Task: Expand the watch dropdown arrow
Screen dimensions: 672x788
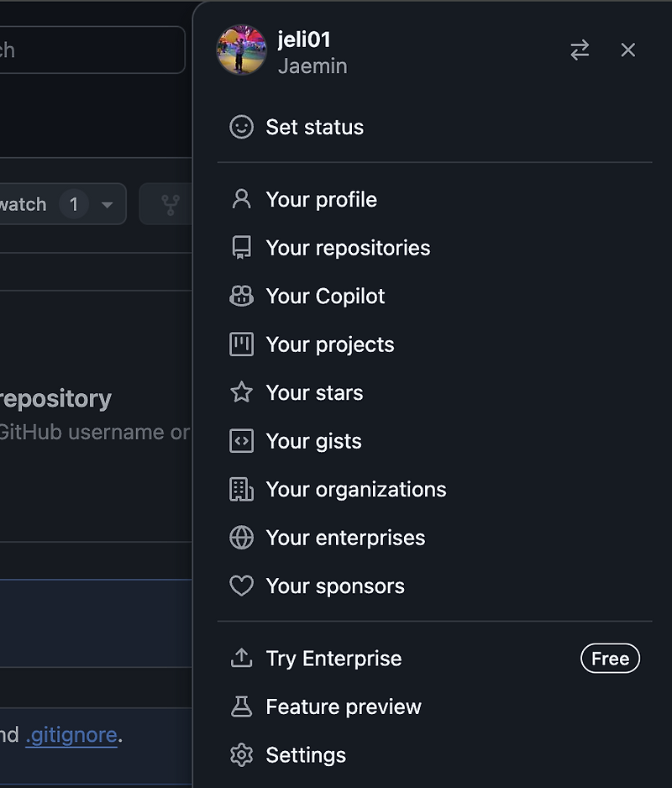Action: pyautogui.click(x=107, y=204)
